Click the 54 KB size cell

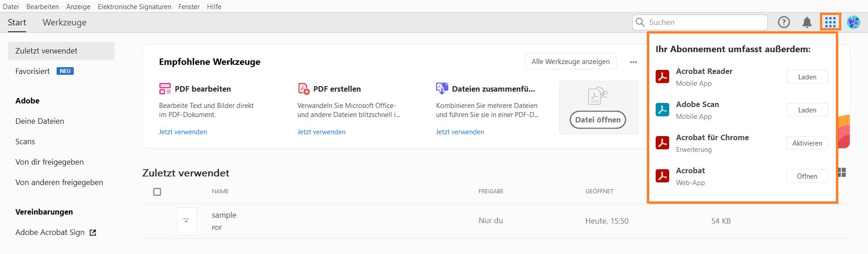click(721, 221)
